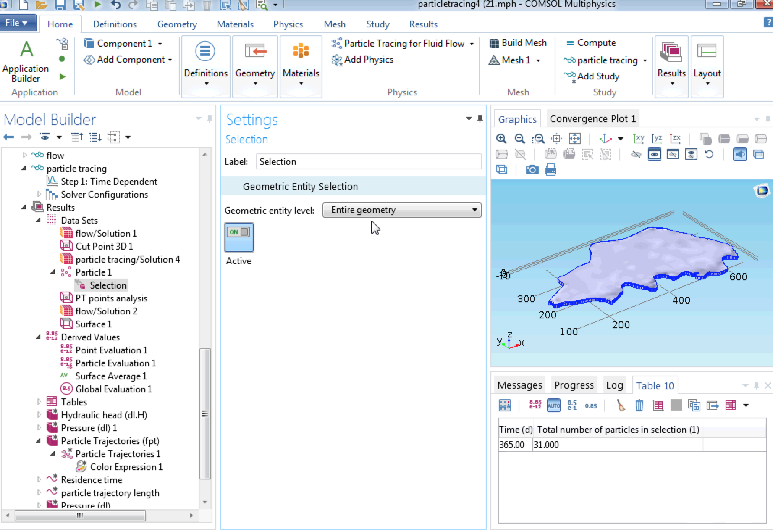The width and height of the screenshot is (773, 532).
Task: Collapse the Derived Values tree node
Action: [38, 337]
